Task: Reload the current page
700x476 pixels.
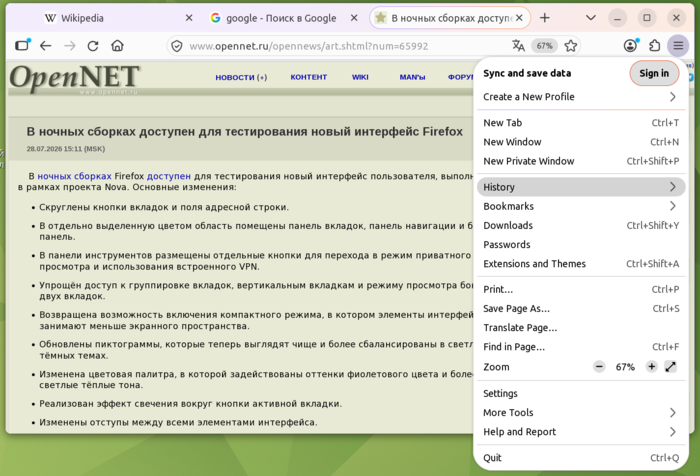Action: pos(93,46)
